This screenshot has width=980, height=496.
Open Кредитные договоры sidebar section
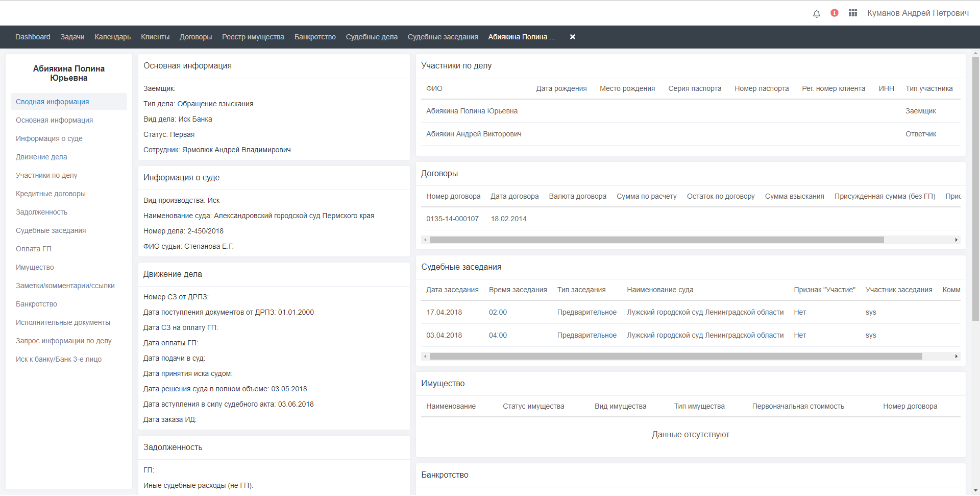pos(51,194)
